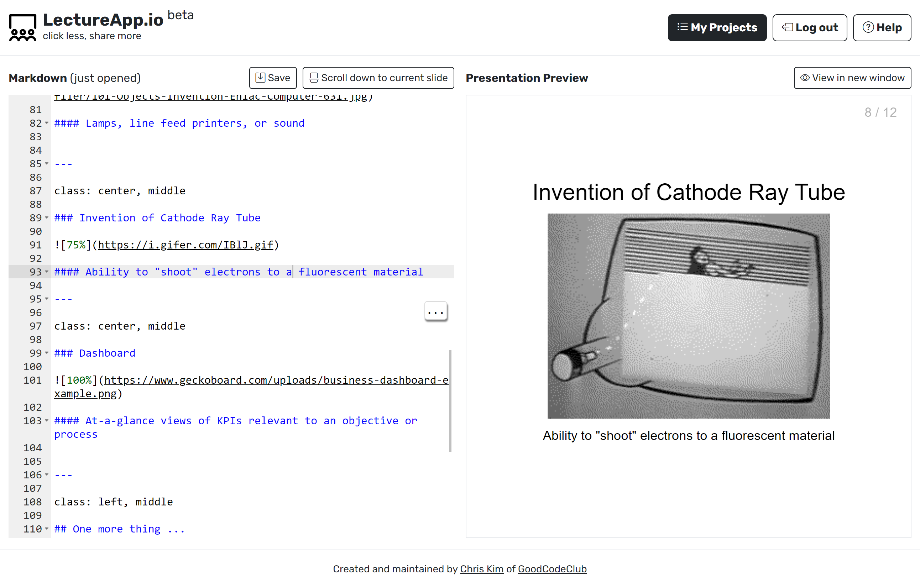Click the '## One more thing ...' line
920x588 pixels.
click(120, 529)
